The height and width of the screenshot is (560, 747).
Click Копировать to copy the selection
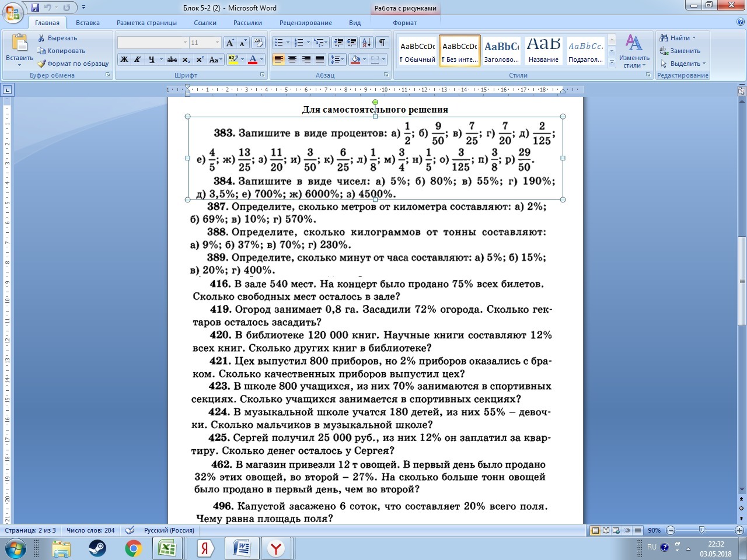pos(61,51)
